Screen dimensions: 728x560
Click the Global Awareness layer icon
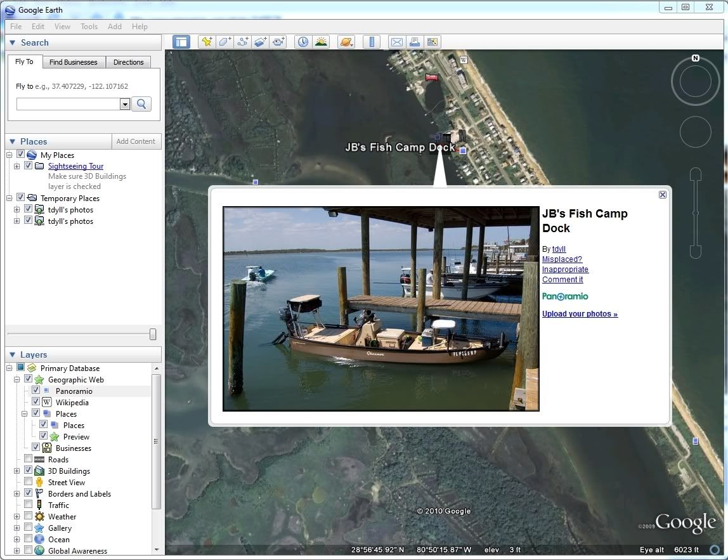click(39, 550)
